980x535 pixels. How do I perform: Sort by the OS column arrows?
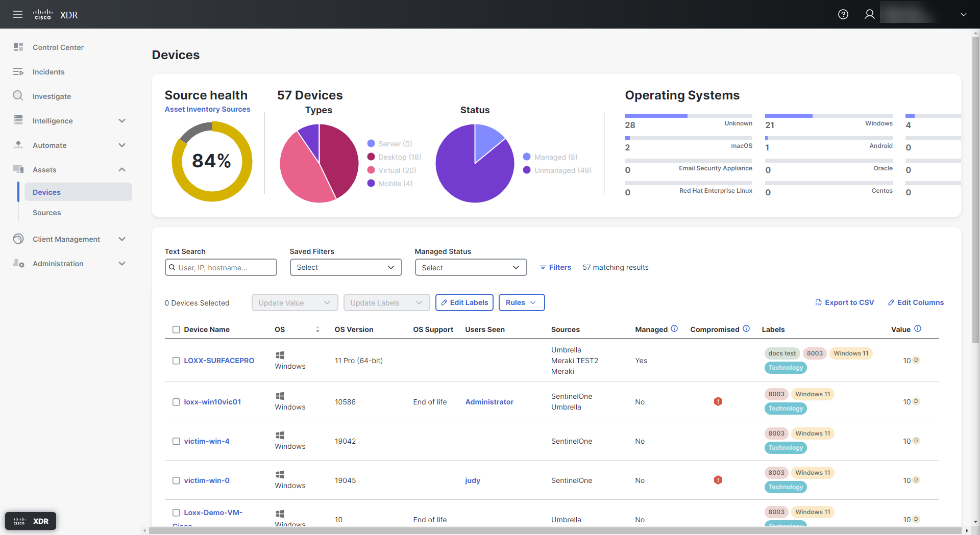coord(317,329)
